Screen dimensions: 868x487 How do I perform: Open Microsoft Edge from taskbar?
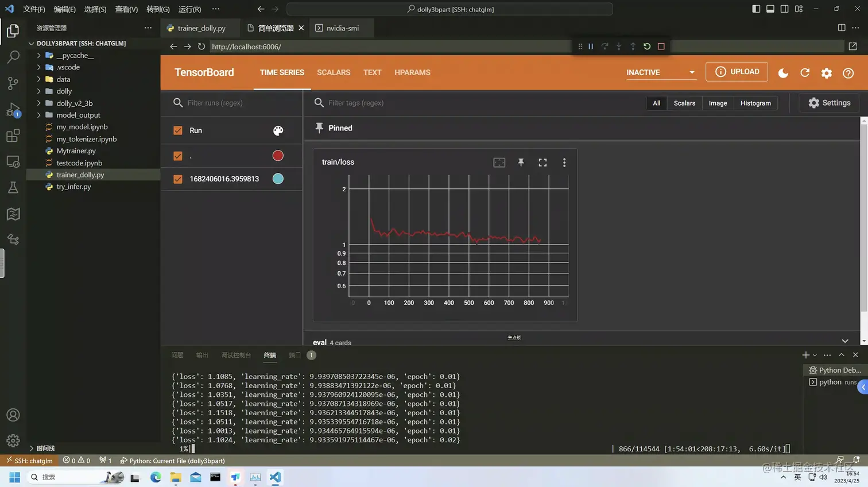(x=156, y=477)
